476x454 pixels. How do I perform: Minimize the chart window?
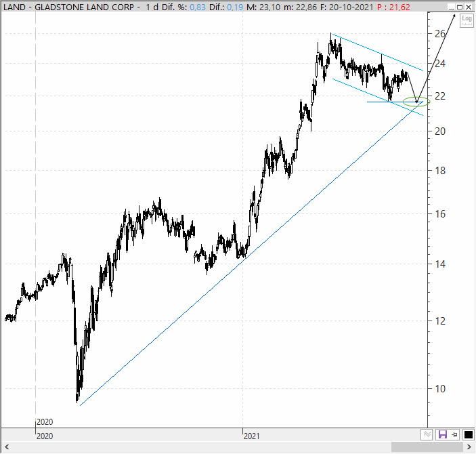(x=452, y=7)
